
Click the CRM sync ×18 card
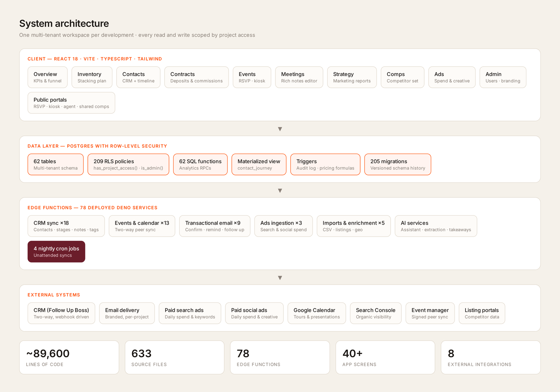click(66, 226)
